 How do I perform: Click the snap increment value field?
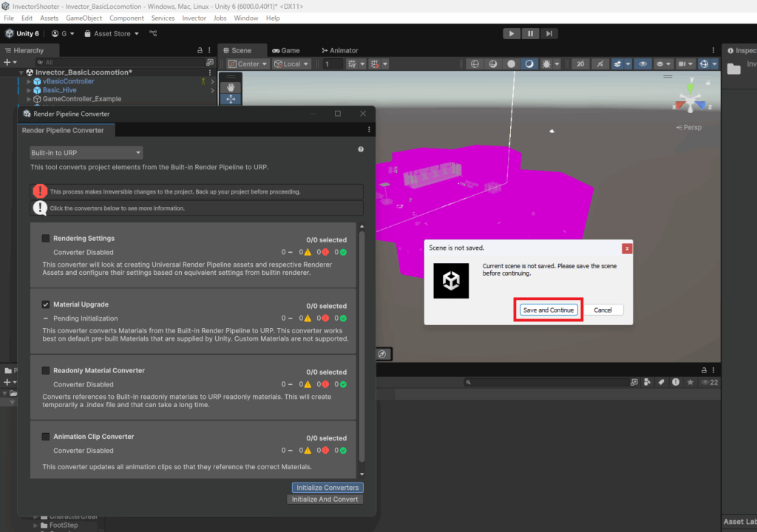pos(333,64)
